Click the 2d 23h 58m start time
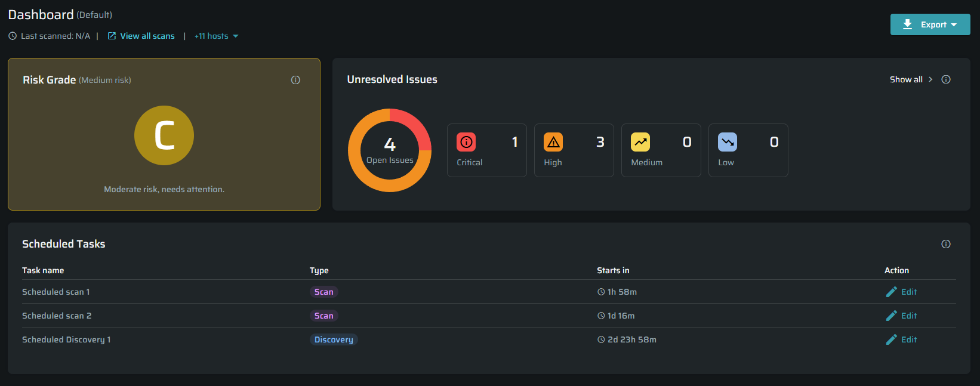The image size is (980, 386). coord(632,339)
